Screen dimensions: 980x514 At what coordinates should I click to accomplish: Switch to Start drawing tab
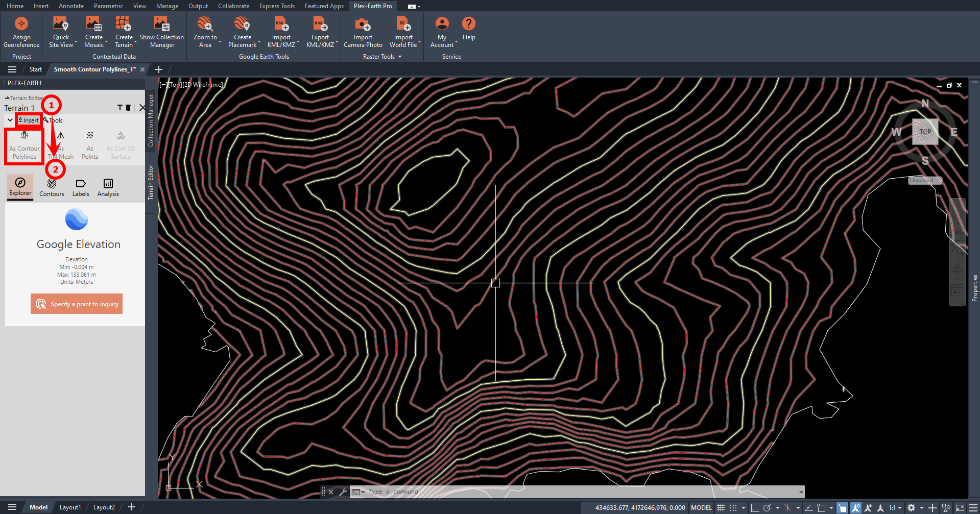(x=35, y=69)
